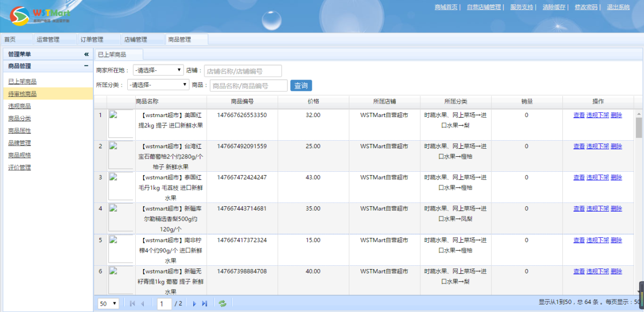The height and width of the screenshot is (312, 644).
Task: Go to next page in pager
Action: pyautogui.click(x=194, y=303)
